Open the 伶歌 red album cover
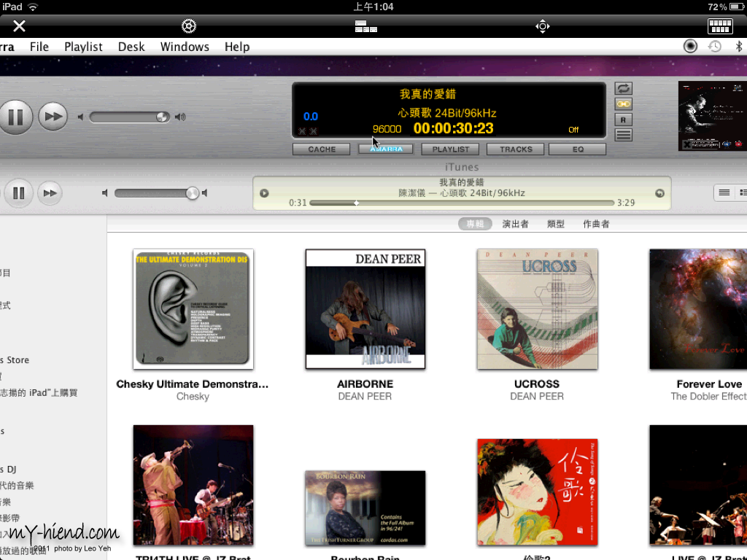Image resolution: width=747 pixels, height=560 pixels. pyautogui.click(x=538, y=492)
